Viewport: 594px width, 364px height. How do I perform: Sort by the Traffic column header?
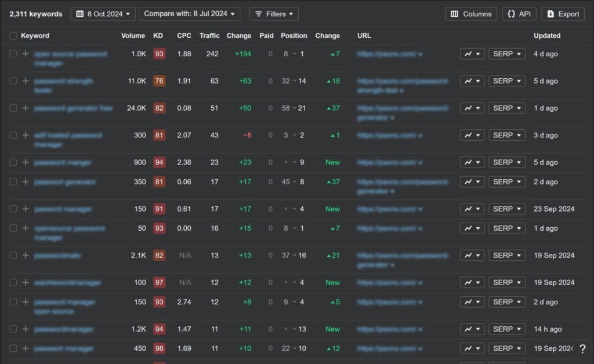click(x=209, y=36)
